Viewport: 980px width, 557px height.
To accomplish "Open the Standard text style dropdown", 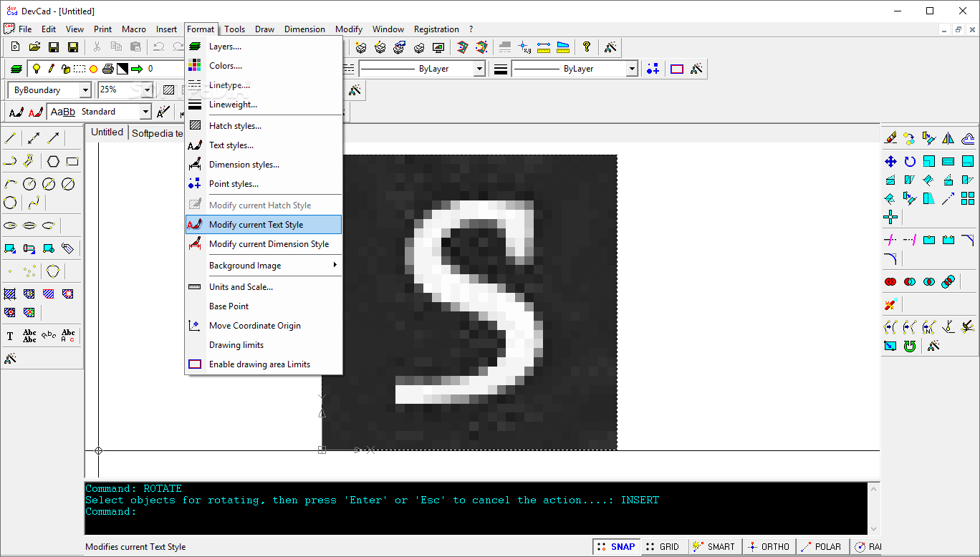I will (145, 112).
